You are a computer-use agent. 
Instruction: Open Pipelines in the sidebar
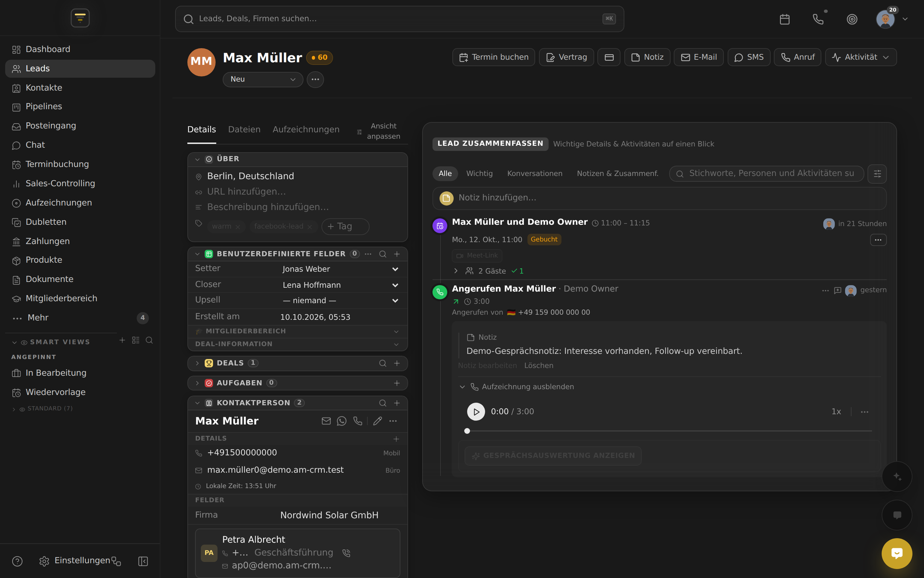click(x=80, y=107)
